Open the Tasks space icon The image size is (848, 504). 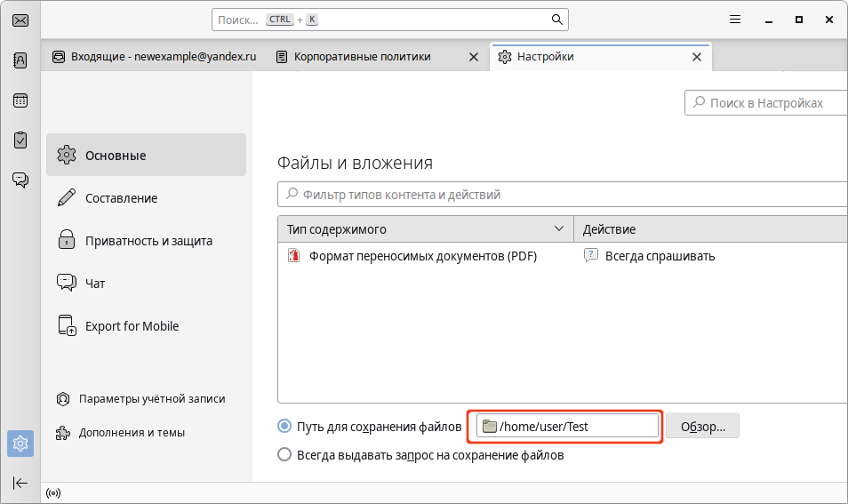[20, 140]
